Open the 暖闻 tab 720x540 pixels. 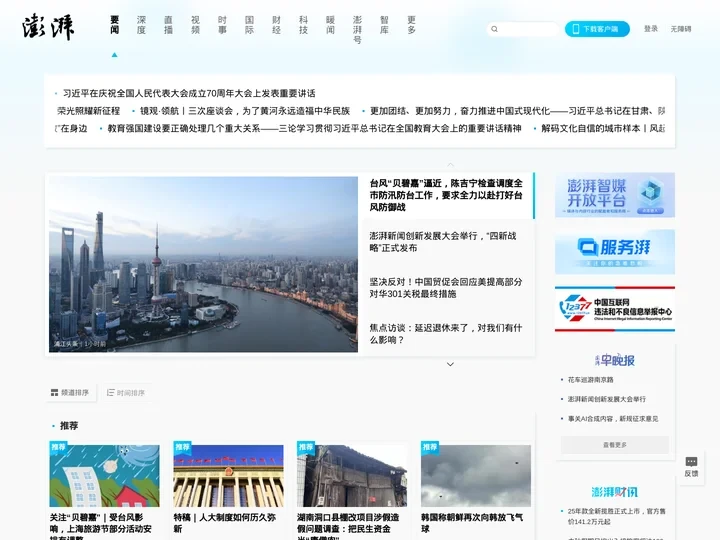click(x=331, y=25)
